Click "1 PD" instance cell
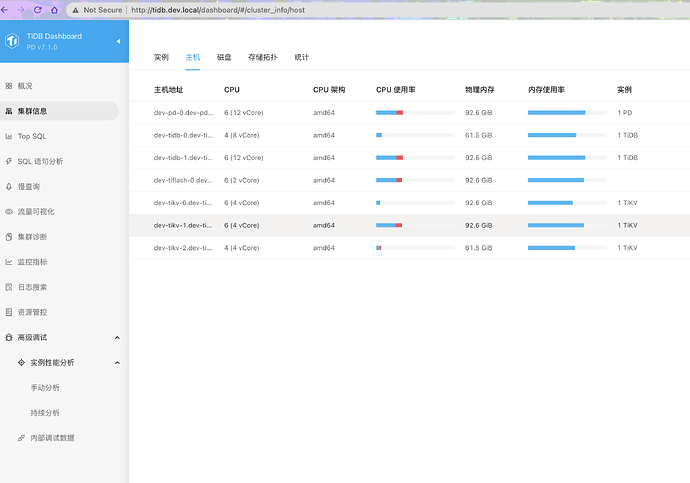 point(624,113)
